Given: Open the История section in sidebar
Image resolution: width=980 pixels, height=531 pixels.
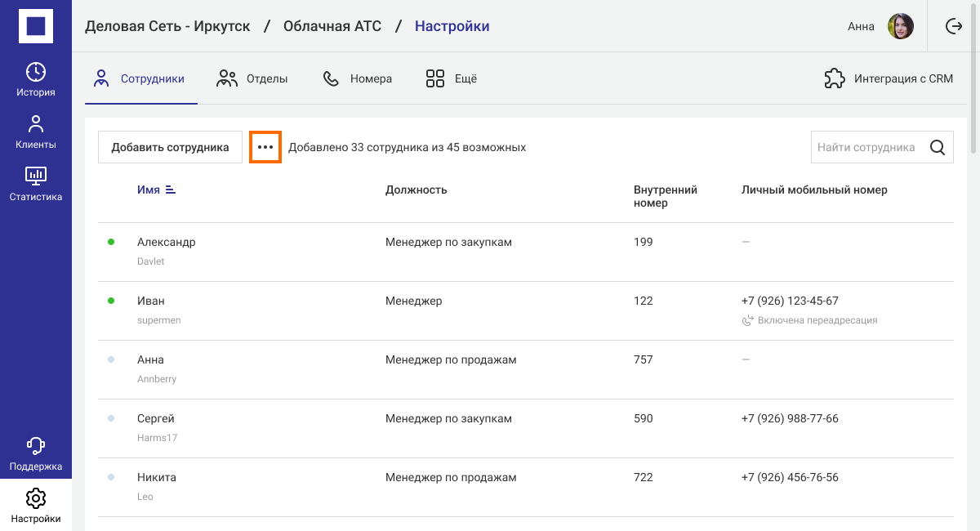Looking at the screenshot, I should (x=35, y=79).
